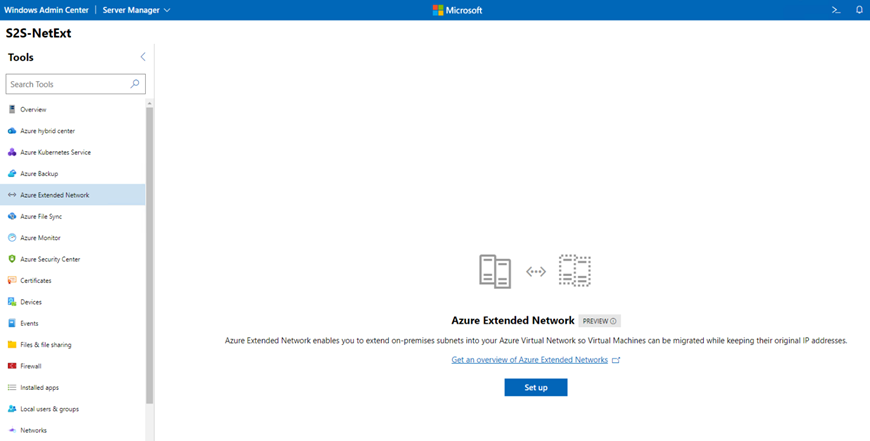Open Get an overview of Azure Extended Networks link
The height and width of the screenshot is (441, 870).
[529, 360]
